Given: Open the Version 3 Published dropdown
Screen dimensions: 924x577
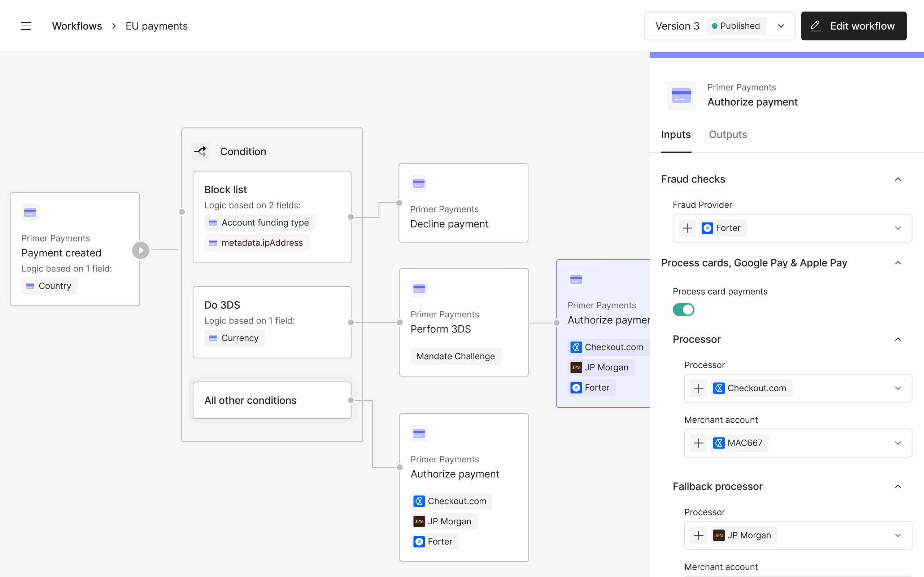Looking at the screenshot, I should (x=781, y=26).
